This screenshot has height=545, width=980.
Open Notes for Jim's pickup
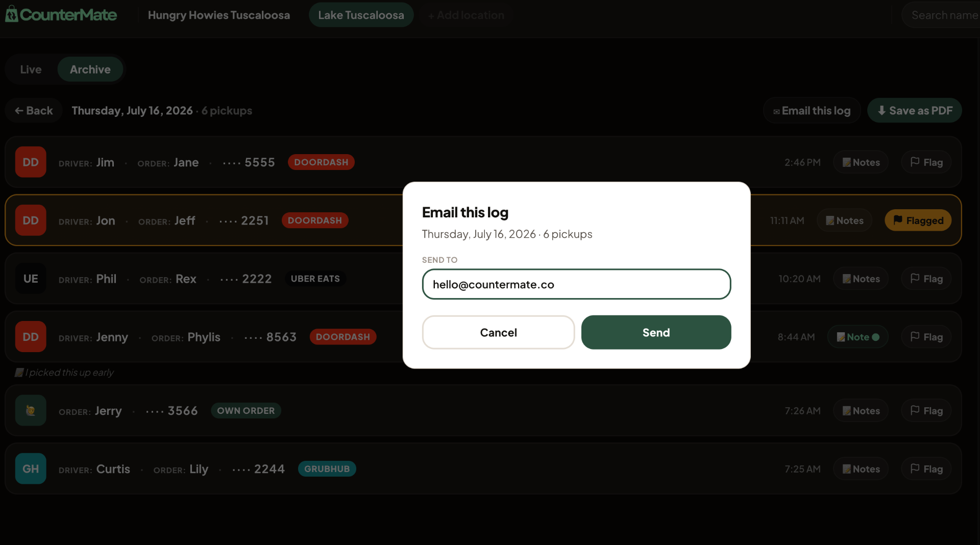tap(861, 162)
